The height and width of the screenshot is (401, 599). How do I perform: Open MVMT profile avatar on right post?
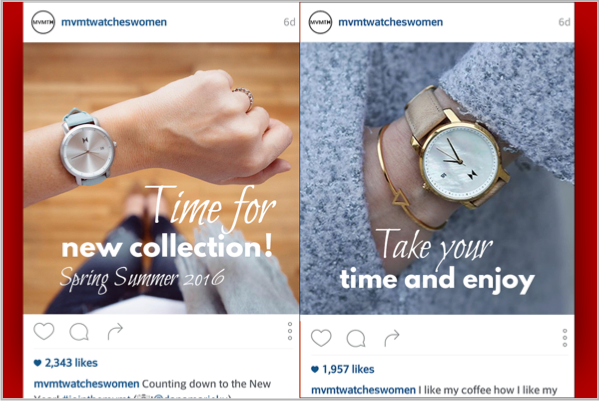point(320,22)
